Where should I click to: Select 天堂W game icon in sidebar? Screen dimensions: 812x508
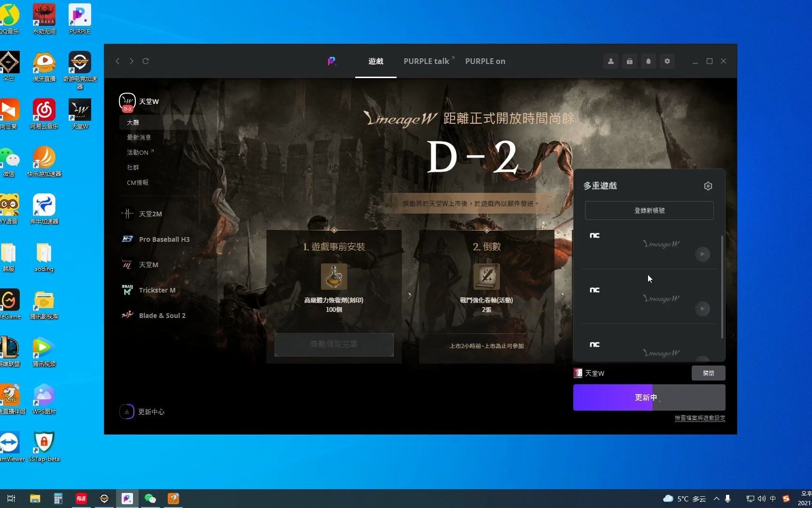127,102
